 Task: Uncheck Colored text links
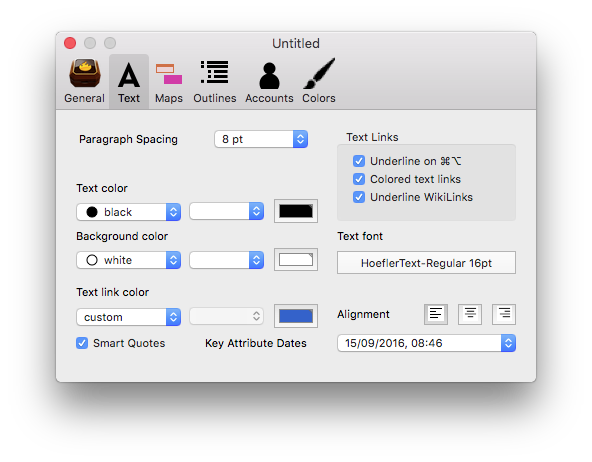point(359,179)
